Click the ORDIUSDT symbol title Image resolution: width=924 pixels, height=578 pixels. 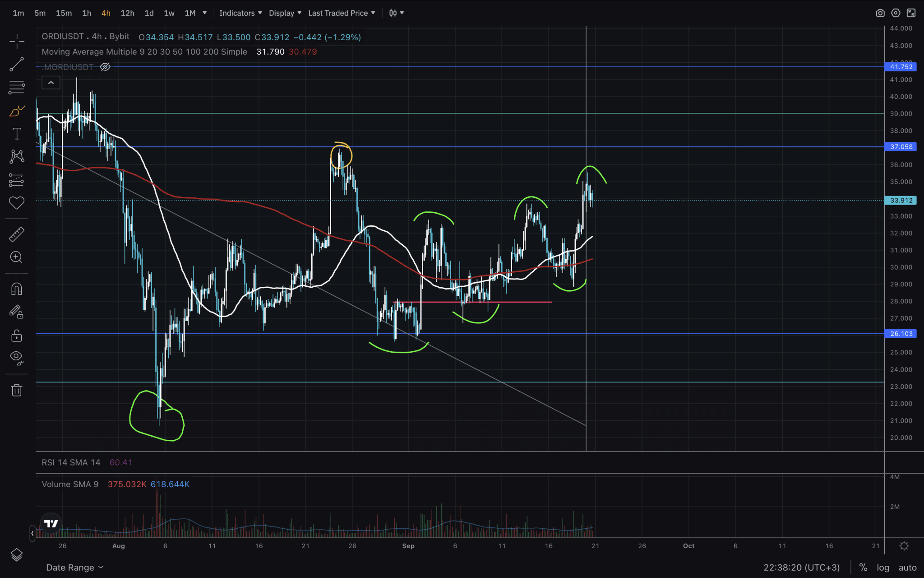[63, 37]
